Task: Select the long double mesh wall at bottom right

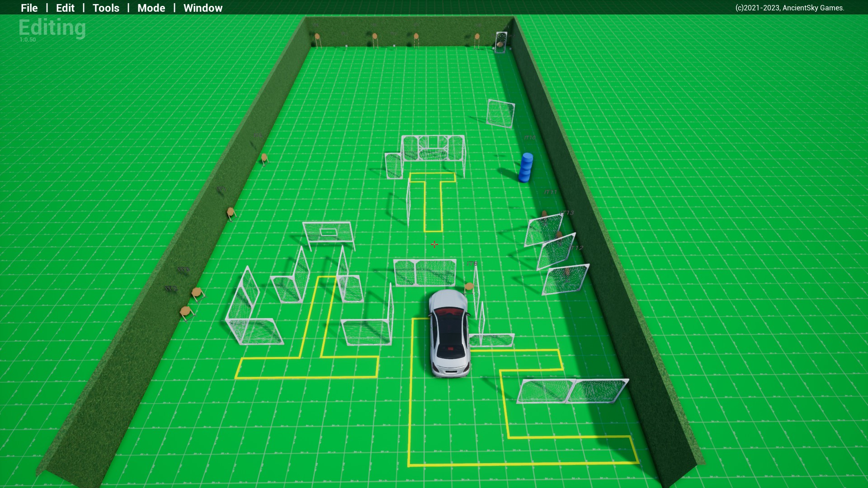Action: [x=572, y=391]
